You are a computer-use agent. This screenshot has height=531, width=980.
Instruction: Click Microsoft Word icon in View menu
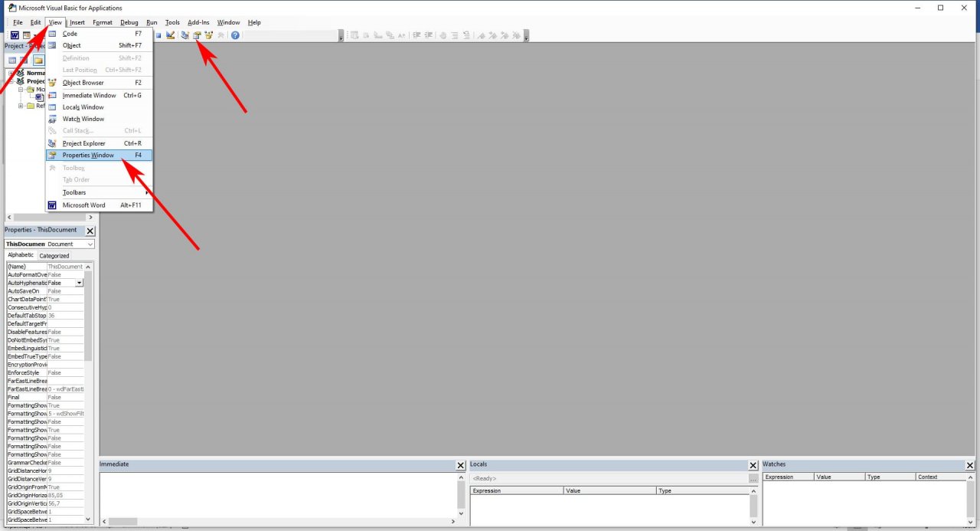53,205
